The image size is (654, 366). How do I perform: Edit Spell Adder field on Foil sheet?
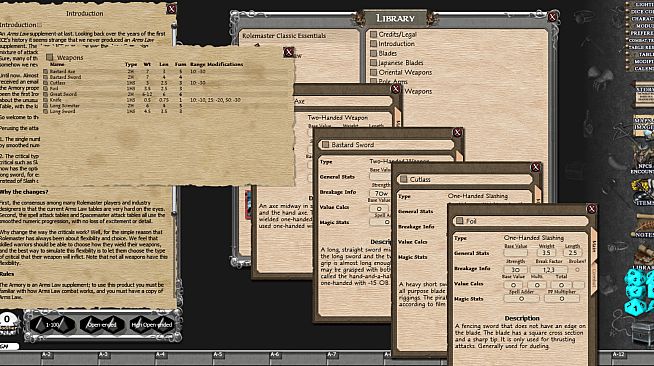[x=521, y=298]
